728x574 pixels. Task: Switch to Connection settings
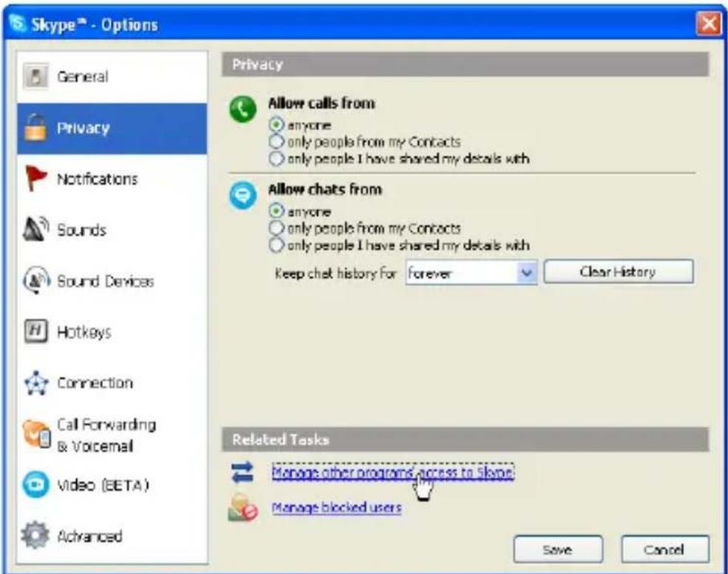[x=112, y=383]
